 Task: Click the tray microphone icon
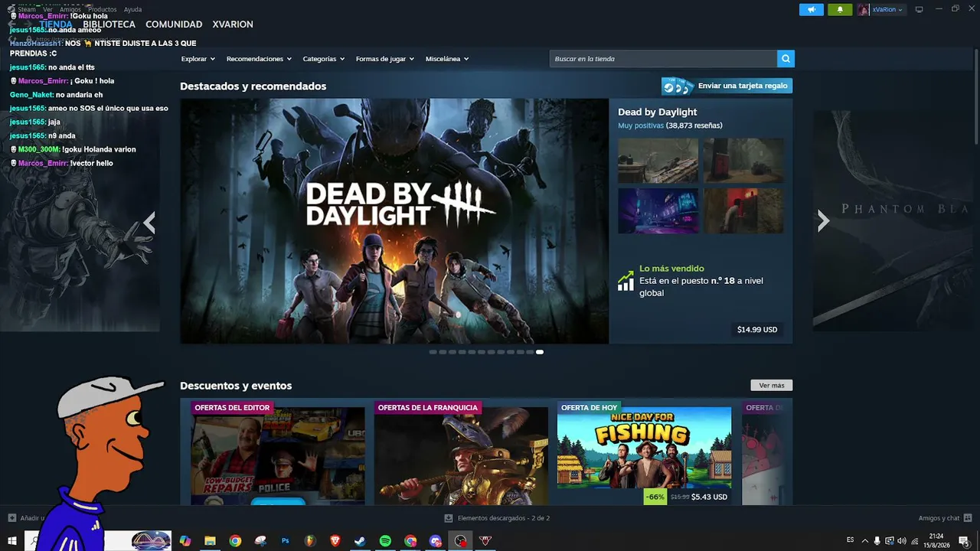tap(877, 541)
